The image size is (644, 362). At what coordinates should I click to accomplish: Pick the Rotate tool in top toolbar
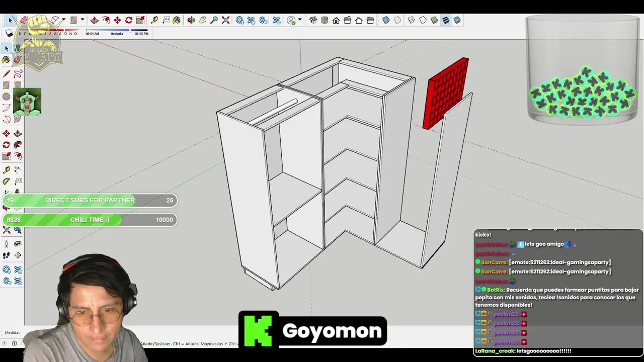[x=128, y=20]
